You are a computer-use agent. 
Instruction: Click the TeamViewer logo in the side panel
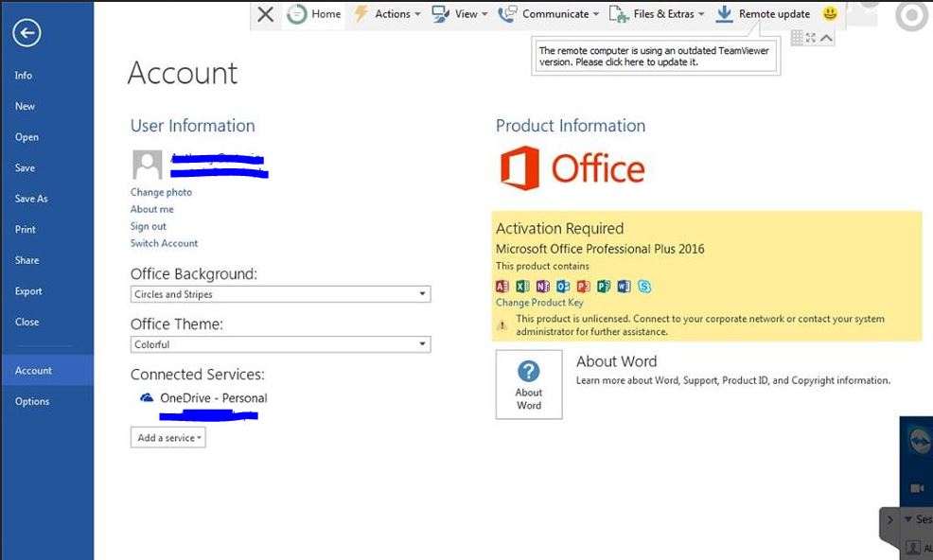pos(920,442)
